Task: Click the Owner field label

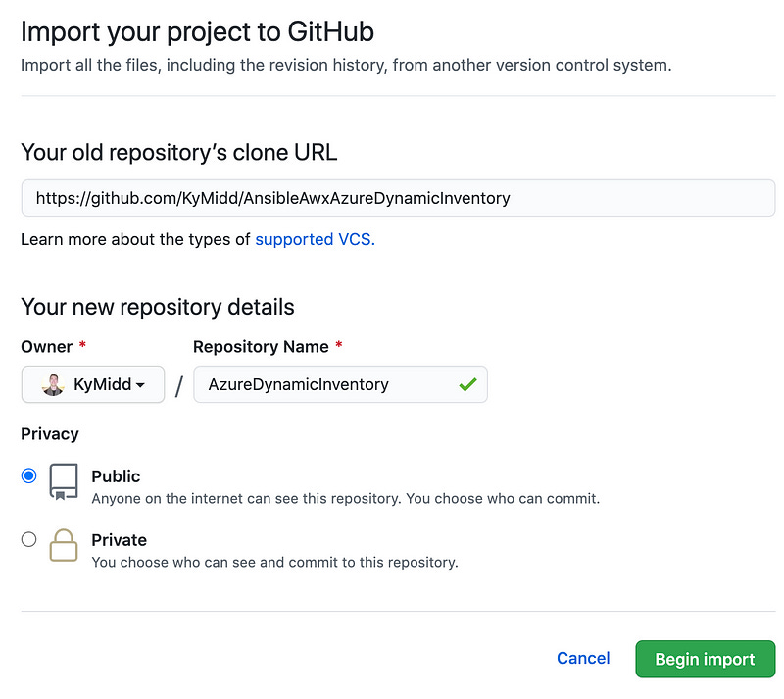Action: click(46, 347)
